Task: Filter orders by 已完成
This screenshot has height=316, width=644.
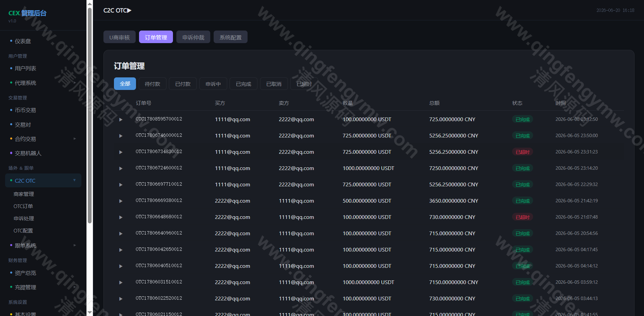Action: (x=243, y=84)
